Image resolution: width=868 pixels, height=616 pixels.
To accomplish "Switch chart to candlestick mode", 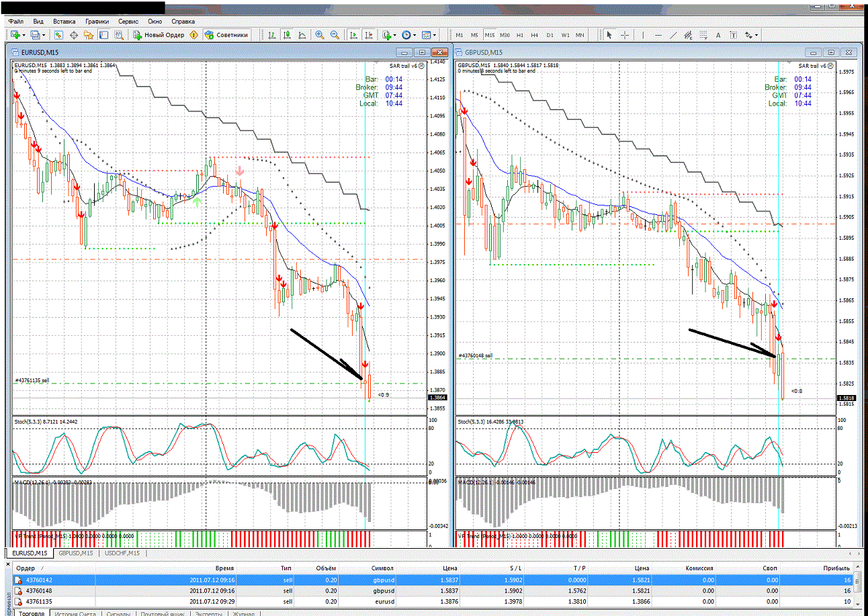I will [287, 35].
